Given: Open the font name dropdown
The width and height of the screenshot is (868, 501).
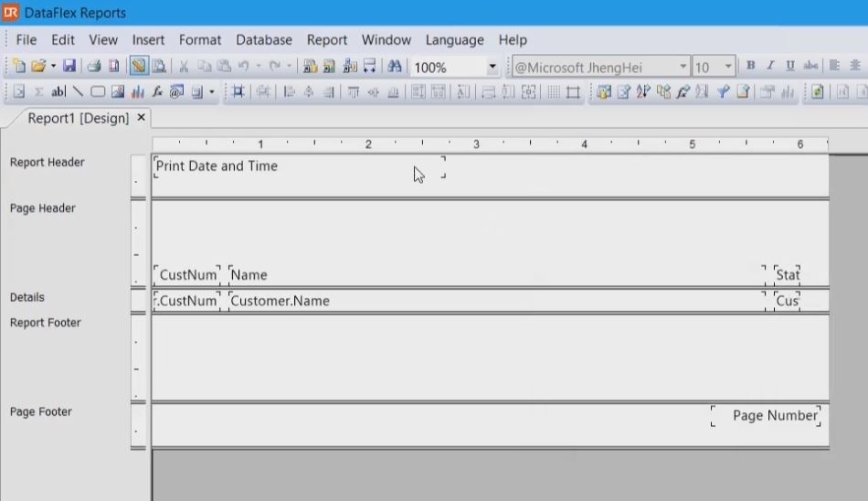Looking at the screenshot, I should [683, 68].
